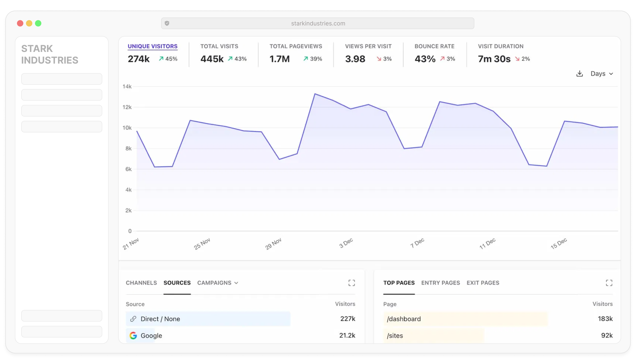The height and width of the screenshot is (364, 636).
Task: Click the shield icon in the address bar
Action: (x=167, y=23)
